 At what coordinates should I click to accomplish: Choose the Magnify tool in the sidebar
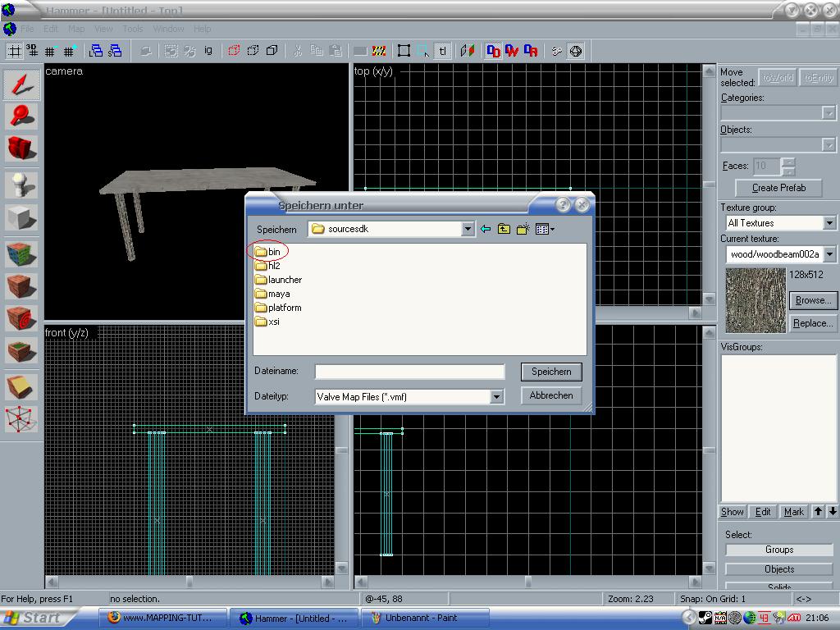[x=21, y=116]
